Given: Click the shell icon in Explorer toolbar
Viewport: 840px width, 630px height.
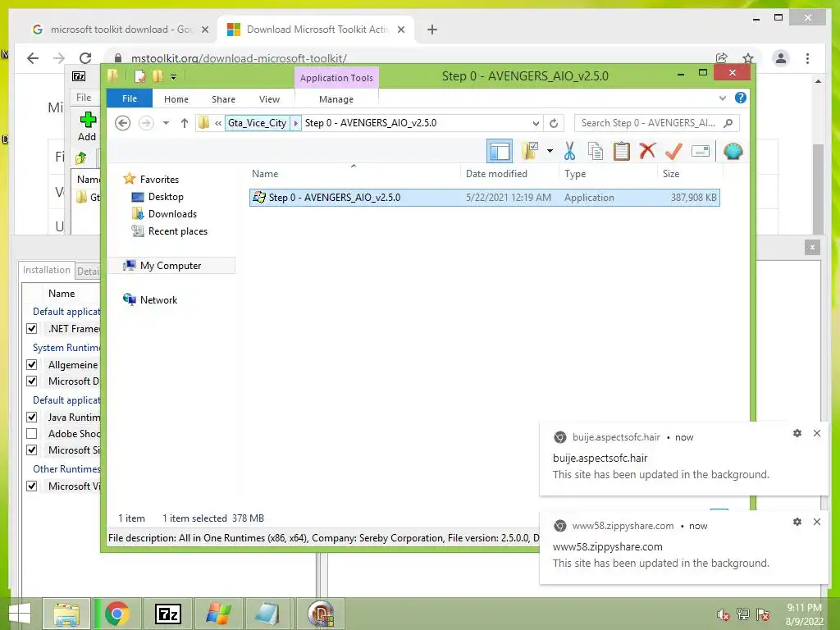Looking at the screenshot, I should [733, 151].
